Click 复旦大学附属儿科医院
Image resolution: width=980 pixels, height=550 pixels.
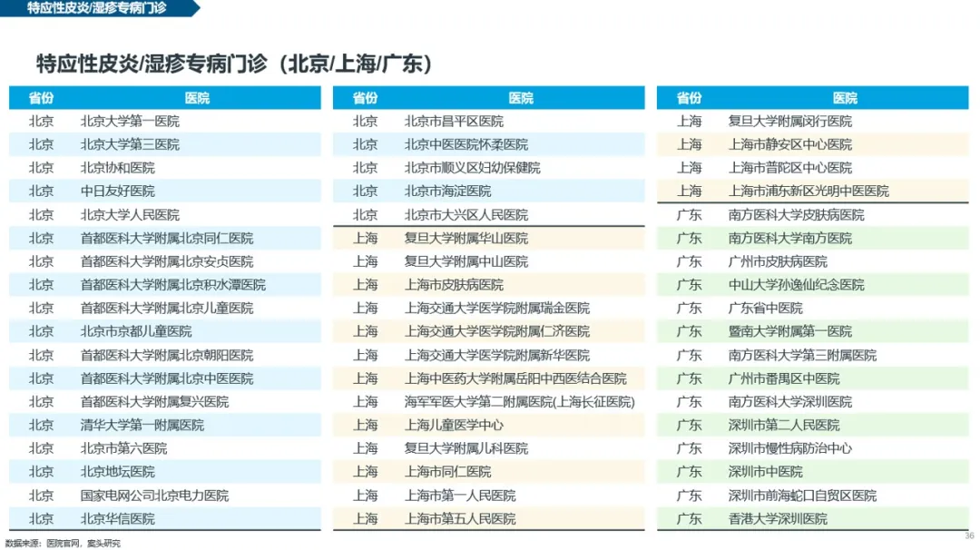(466, 448)
